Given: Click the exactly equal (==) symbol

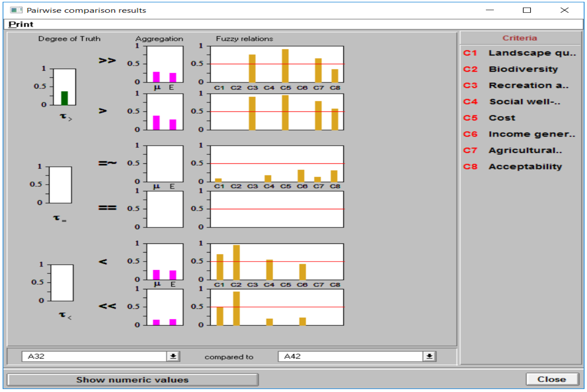Looking at the screenshot, I should coord(107,208).
